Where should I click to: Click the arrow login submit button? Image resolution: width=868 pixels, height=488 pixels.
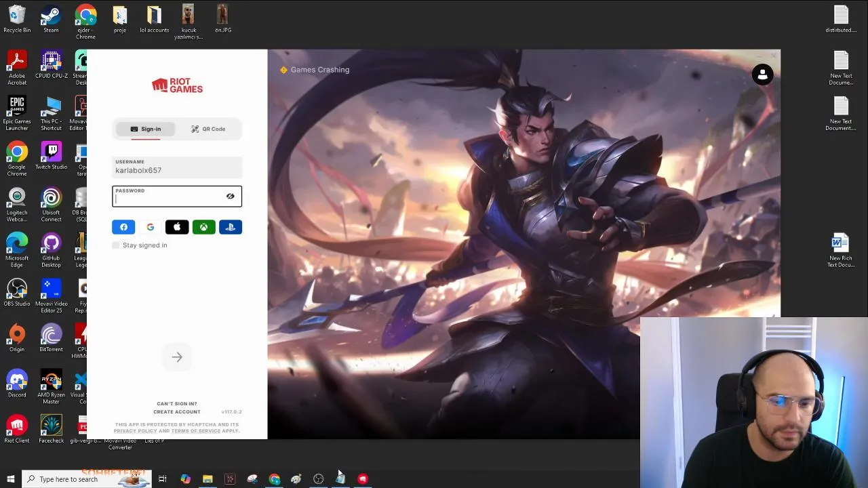coord(177,357)
